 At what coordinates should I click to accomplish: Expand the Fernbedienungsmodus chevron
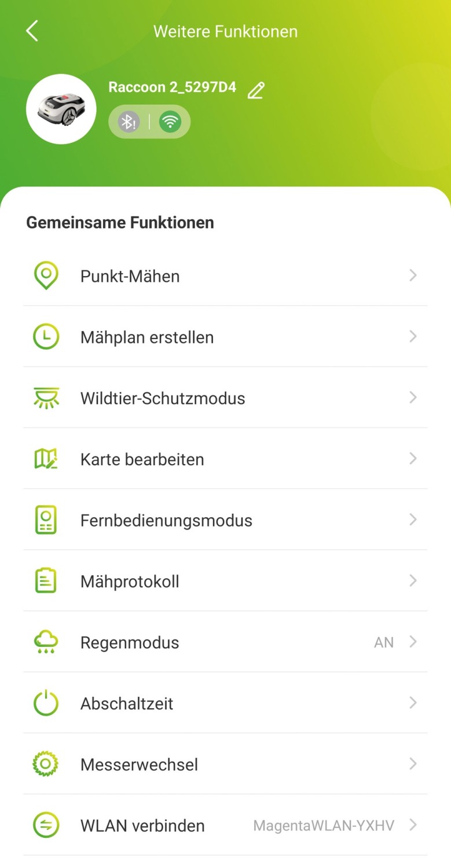coord(413,520)
